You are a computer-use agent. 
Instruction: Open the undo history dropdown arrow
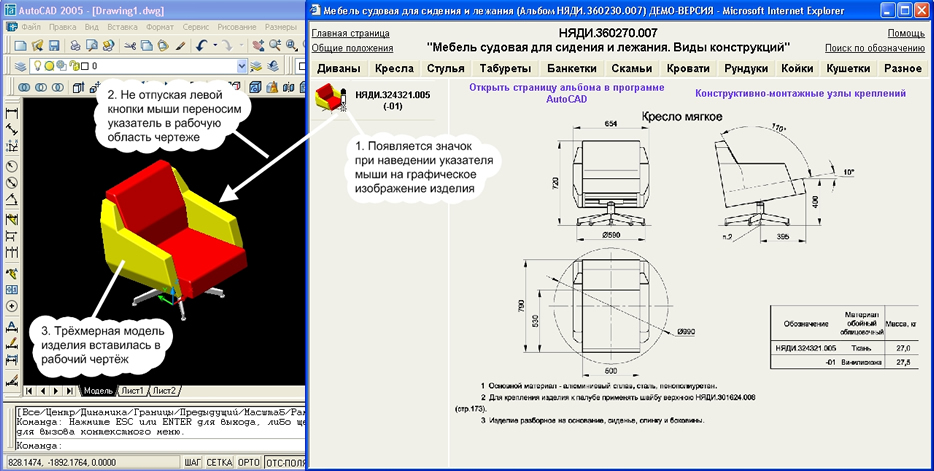(x=213, y=45)
